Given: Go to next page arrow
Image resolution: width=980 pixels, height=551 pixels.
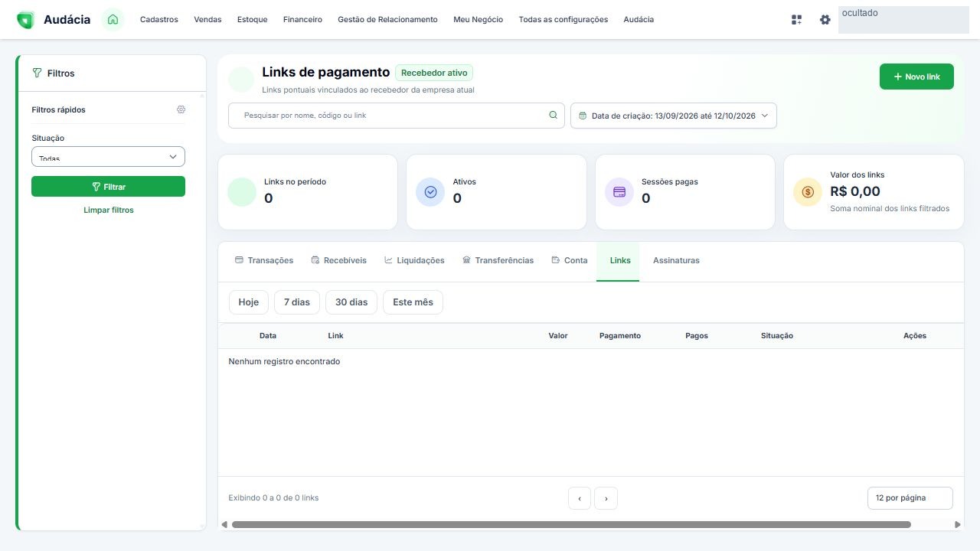Looking at the screenshot, I should [x=606, y=498].
